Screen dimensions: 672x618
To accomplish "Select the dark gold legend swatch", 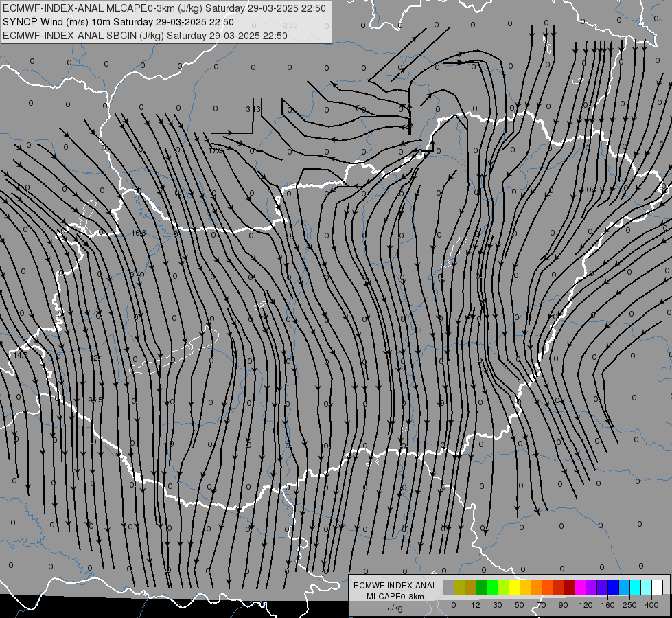I will pyautogui.click(x=471, y=587).
